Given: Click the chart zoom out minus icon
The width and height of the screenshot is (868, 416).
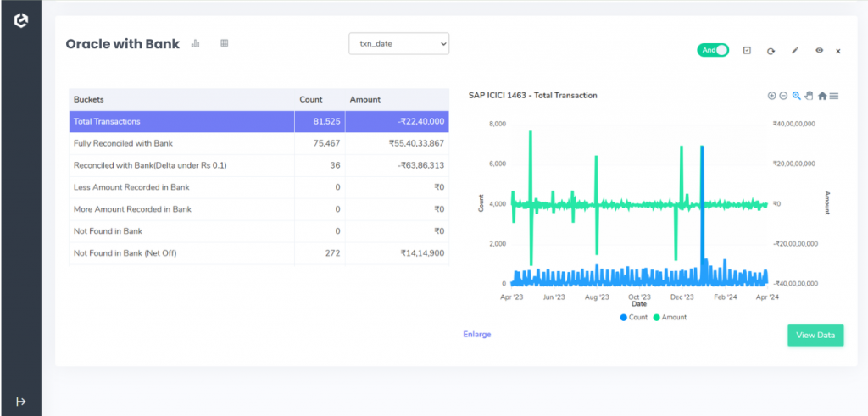Looking at the screenshot, I should 783,96.
